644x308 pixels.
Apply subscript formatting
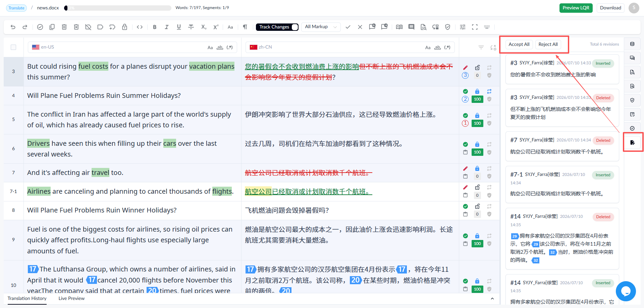204,27
